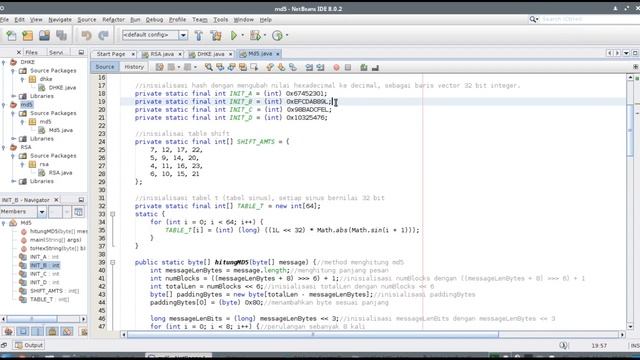Open the Output window button

click(x=29, y=345)
